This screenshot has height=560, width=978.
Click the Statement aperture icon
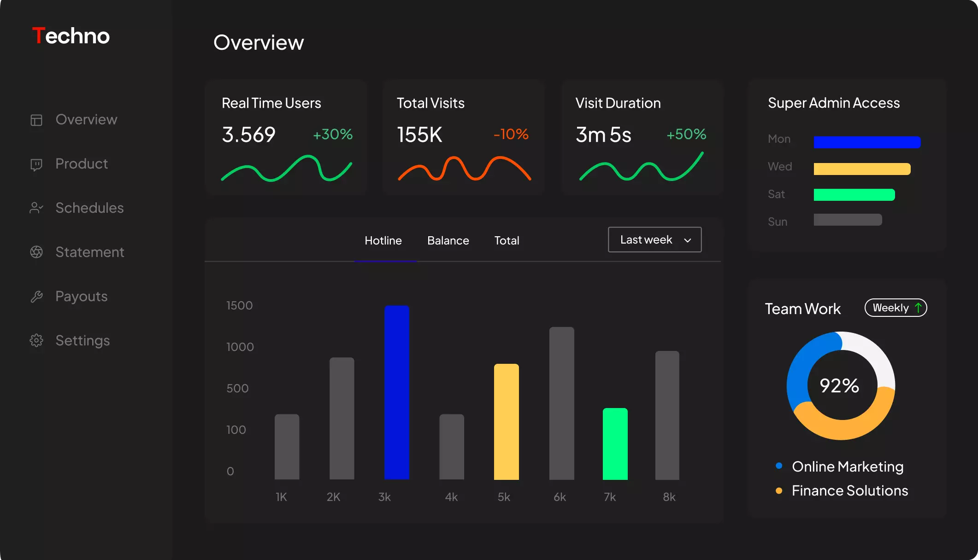(36, 252)
